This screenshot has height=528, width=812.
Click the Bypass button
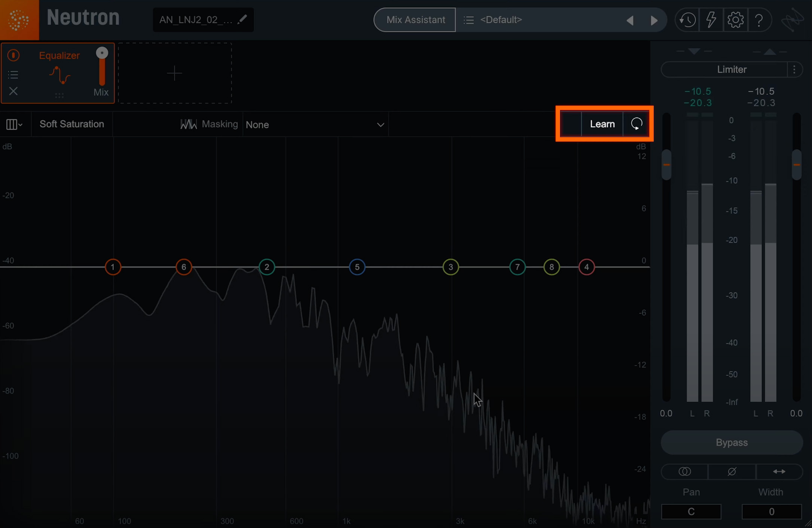pos(732,442)
